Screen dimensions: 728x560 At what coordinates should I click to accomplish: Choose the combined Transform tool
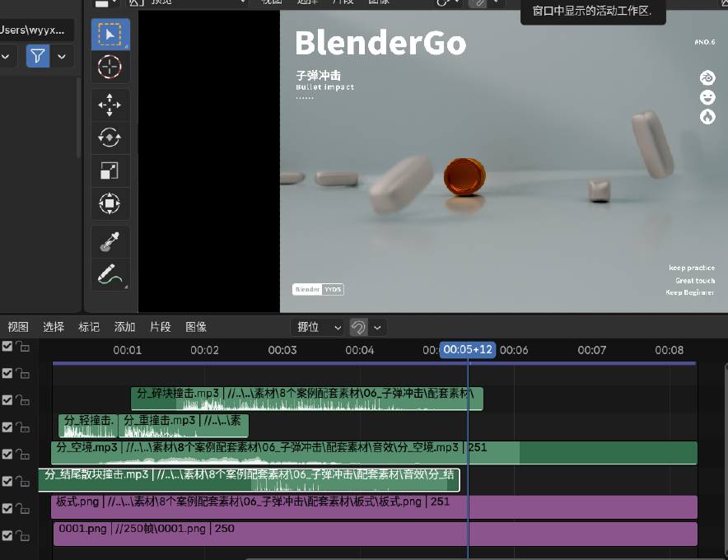point(110,203)
